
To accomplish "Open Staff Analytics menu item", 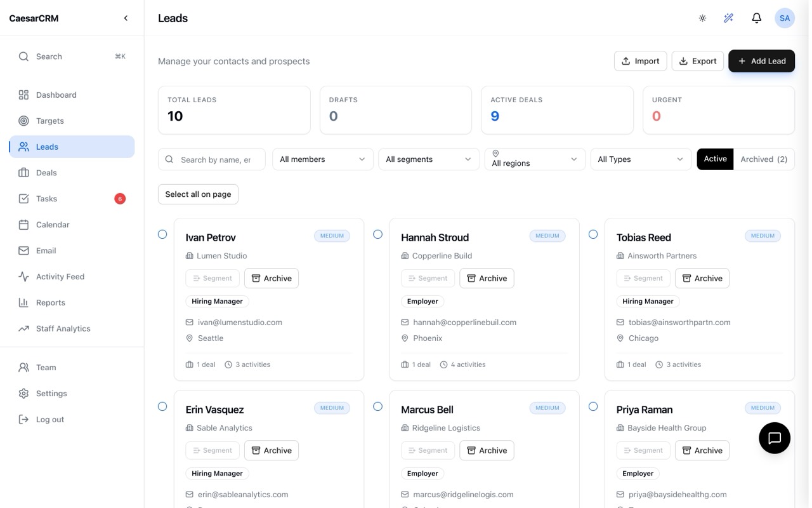I will click(72, 329).
